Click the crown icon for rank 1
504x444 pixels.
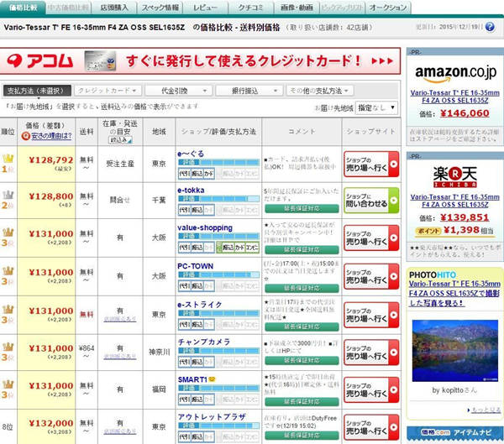8,158
